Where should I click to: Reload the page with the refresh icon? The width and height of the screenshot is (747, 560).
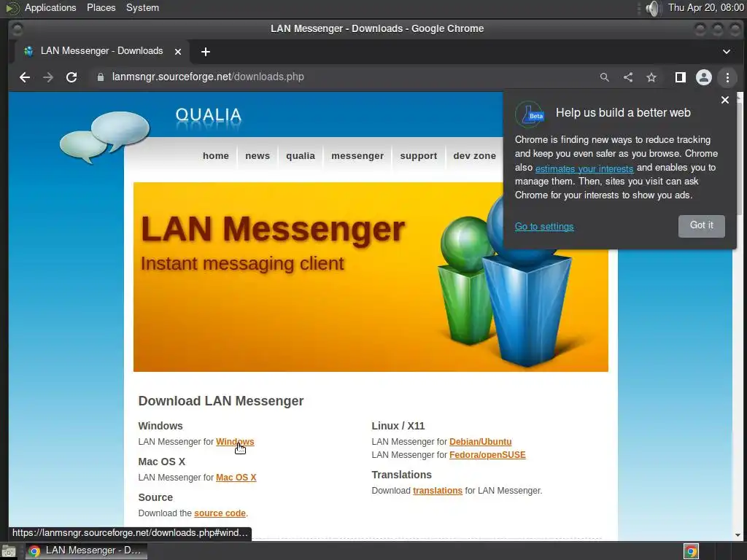pyautogui.click(x=71, y=77)
